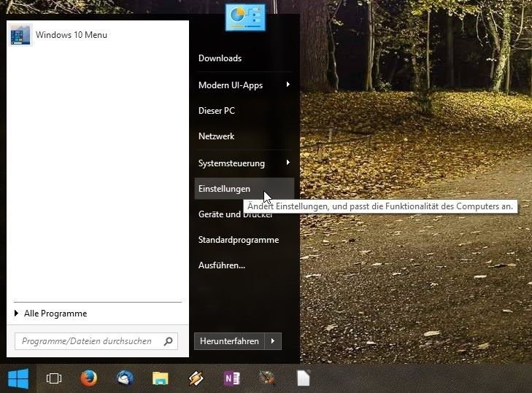Open the Winamp lightning icon in taskbar
Screen dimensions: 532x393
tap(196, 378)
